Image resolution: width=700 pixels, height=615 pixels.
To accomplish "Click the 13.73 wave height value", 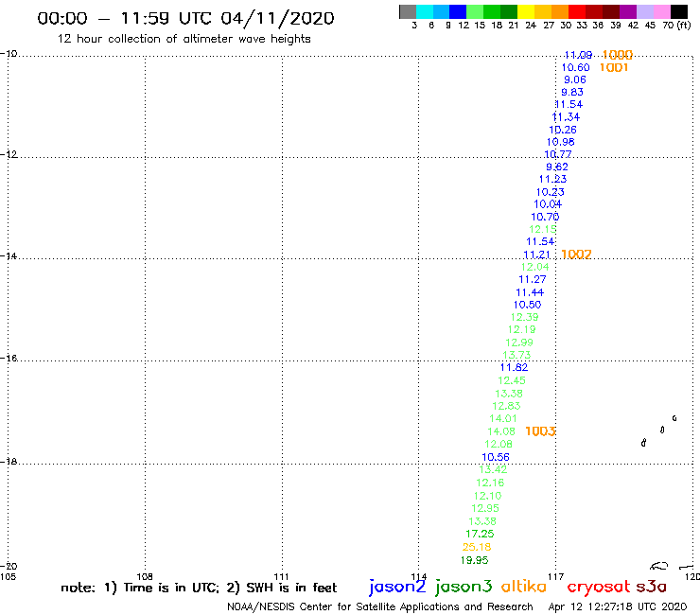I will [x=516, y=355].
